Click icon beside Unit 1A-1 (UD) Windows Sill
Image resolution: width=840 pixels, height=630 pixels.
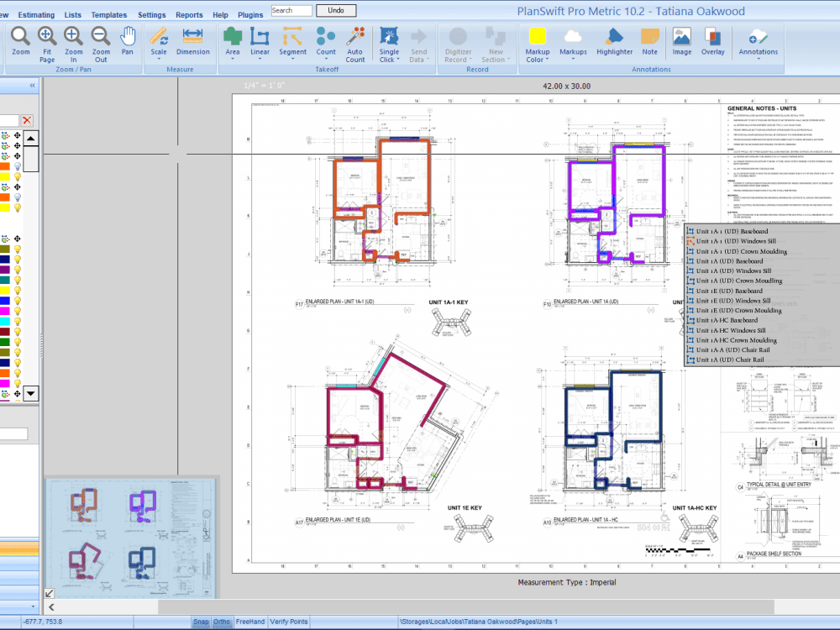(x=690, y=241)
